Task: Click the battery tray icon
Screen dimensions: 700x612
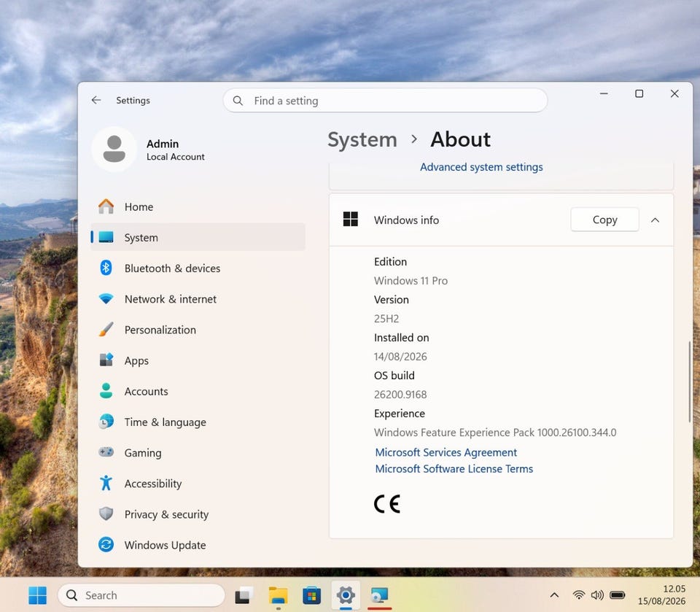Action: 618,594
